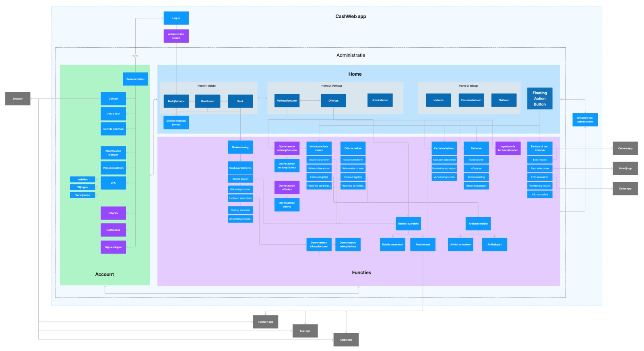Click the Relatie aanmaken box

pos(392,245)
